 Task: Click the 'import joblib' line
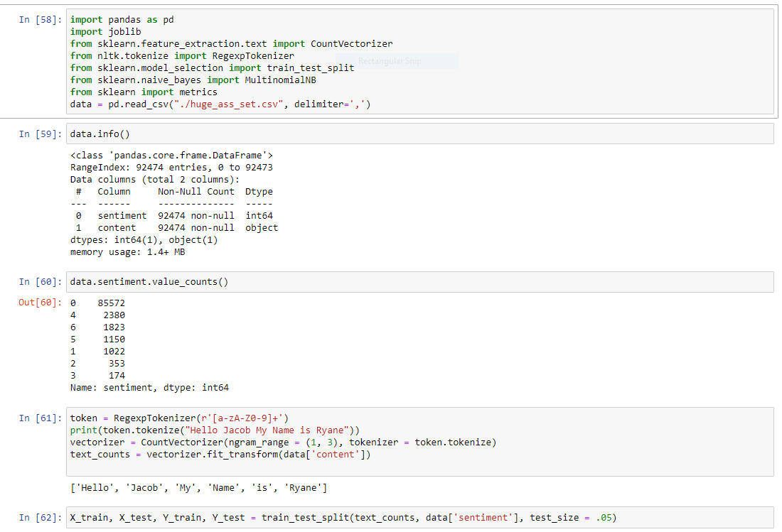pyautogui.click(x=106, y=32)
